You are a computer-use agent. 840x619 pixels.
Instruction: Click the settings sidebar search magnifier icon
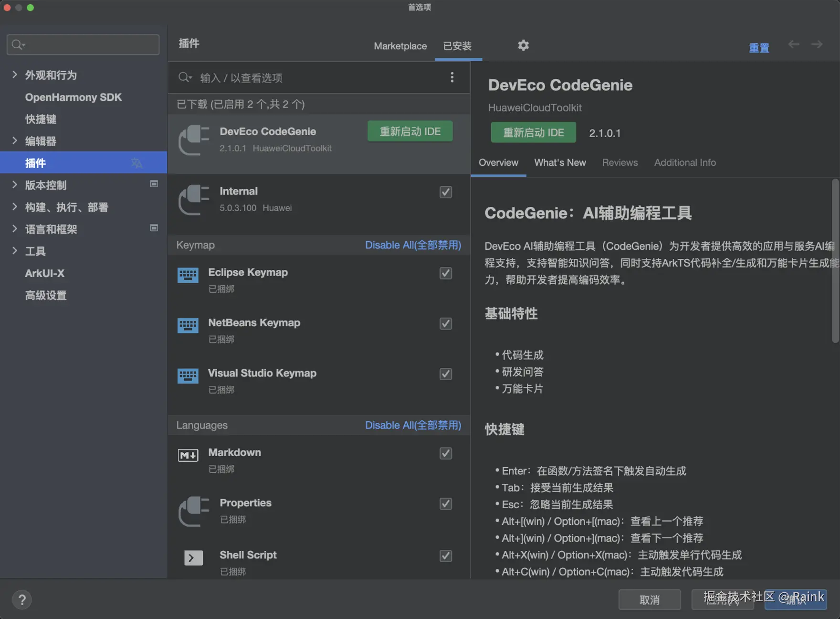[18, 44]
